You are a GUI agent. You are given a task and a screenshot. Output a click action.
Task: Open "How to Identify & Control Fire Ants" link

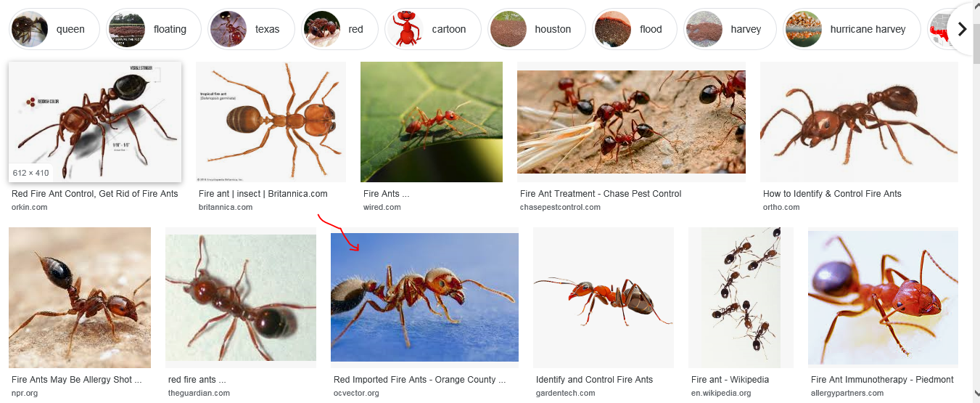click(832, 194)
